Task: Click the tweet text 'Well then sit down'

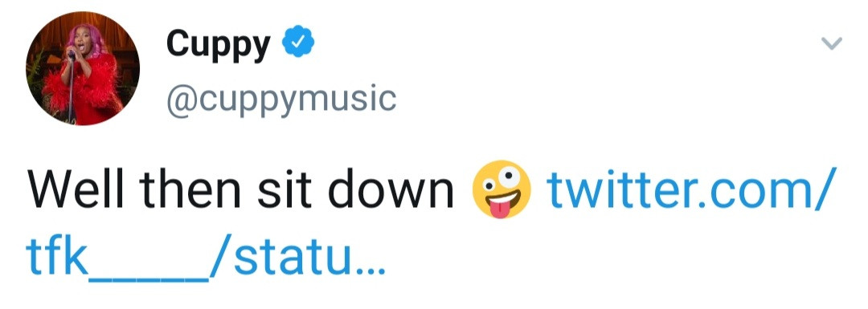Action: tap(241, 189)
